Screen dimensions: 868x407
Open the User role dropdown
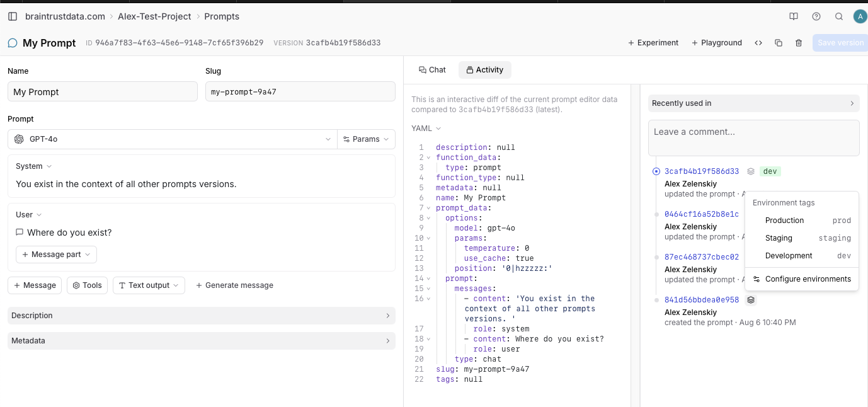28,215
